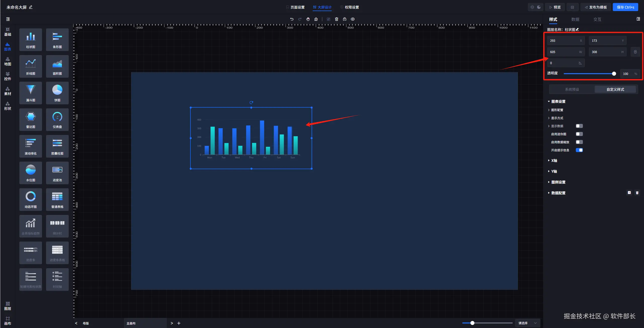Switch to the 数据 tab
Screen dimensions: 644x328
point(575,19)
